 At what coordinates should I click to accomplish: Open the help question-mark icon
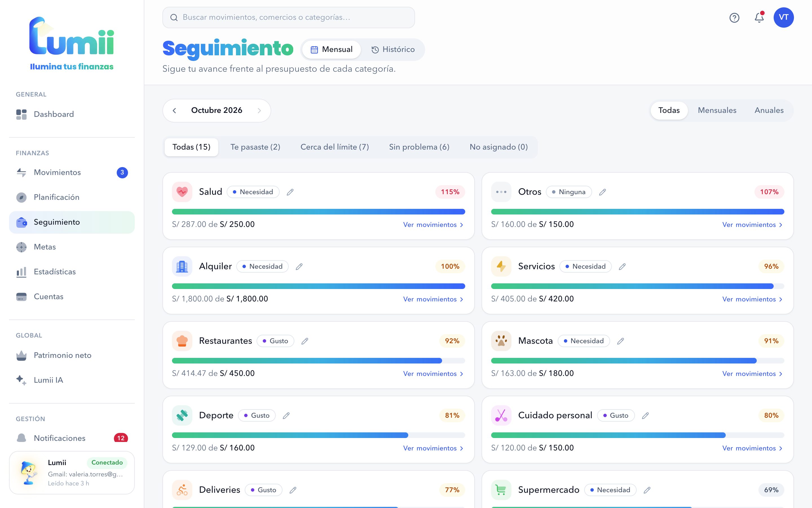click(x=734, y=17)
